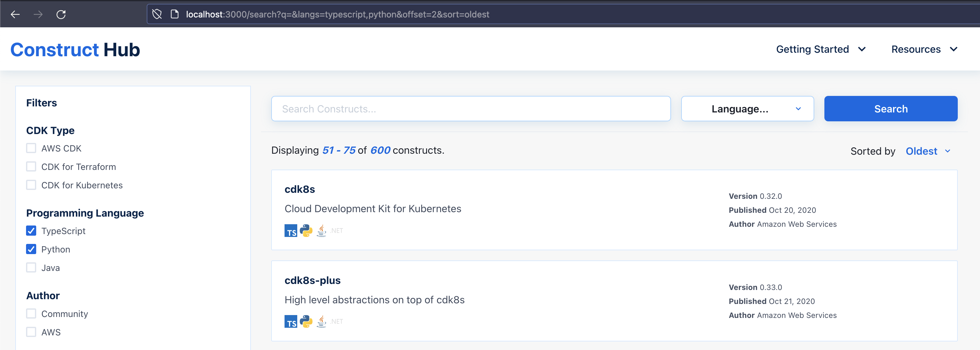
Task: Click the Python icon on the cdk8s card
Action: pyautogui.click(x=306, y=231)
